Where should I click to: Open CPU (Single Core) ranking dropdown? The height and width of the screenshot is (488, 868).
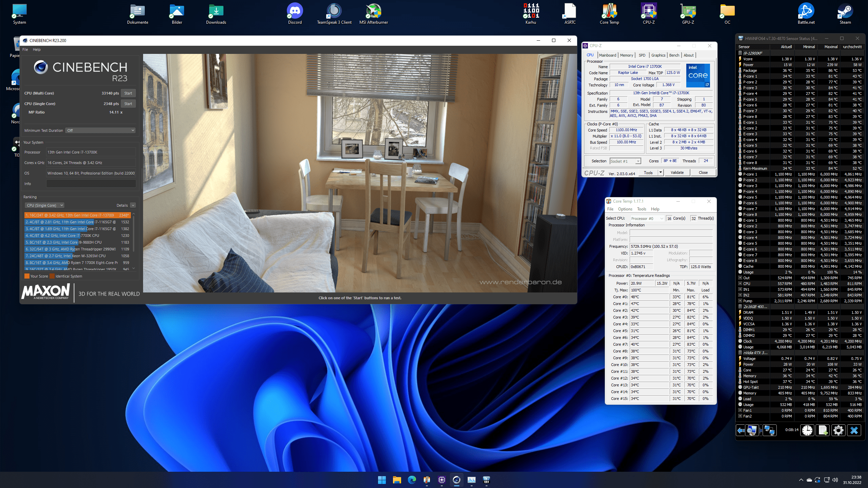coord(44,205)
